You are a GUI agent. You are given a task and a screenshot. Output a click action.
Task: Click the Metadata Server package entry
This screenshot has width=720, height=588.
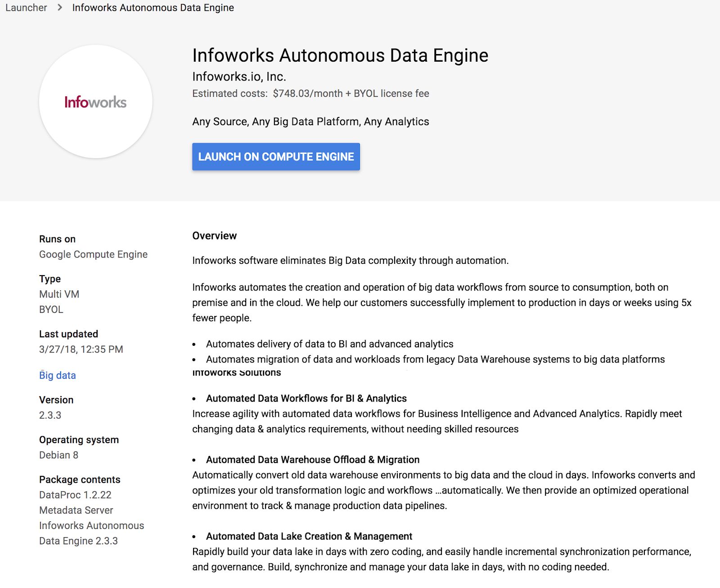(x=76, y=510)
